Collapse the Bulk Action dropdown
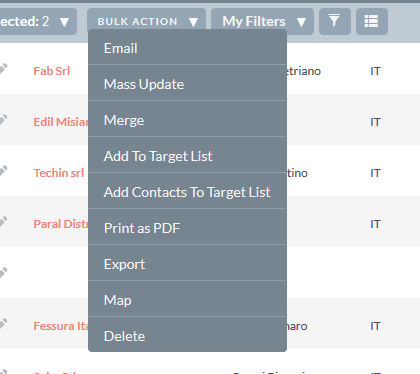Image resolution: width=420 pixels, height=374 pixels. point(146,21)
